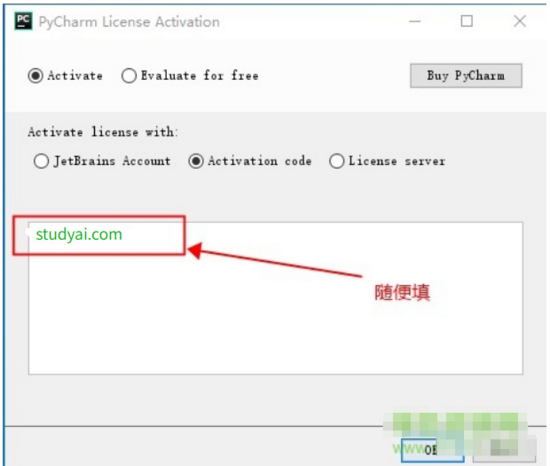Select the Activate radio button
550x466 pixels.
point(35,76)
